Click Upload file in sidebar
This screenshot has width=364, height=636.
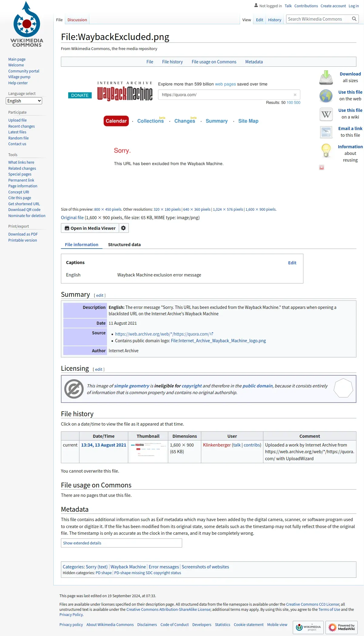pos(17,120)
